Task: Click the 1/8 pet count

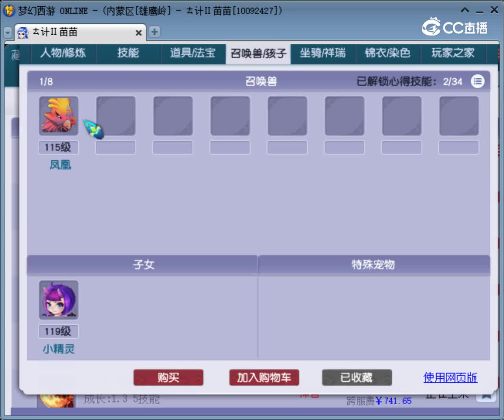Action: [x=46, y=82]
